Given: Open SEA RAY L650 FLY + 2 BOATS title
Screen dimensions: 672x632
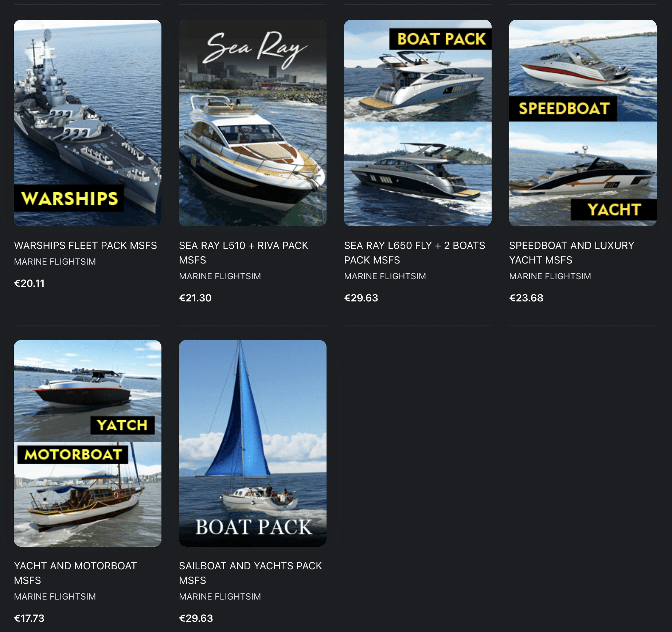Looking at the screenshot, I should [414, 253].
